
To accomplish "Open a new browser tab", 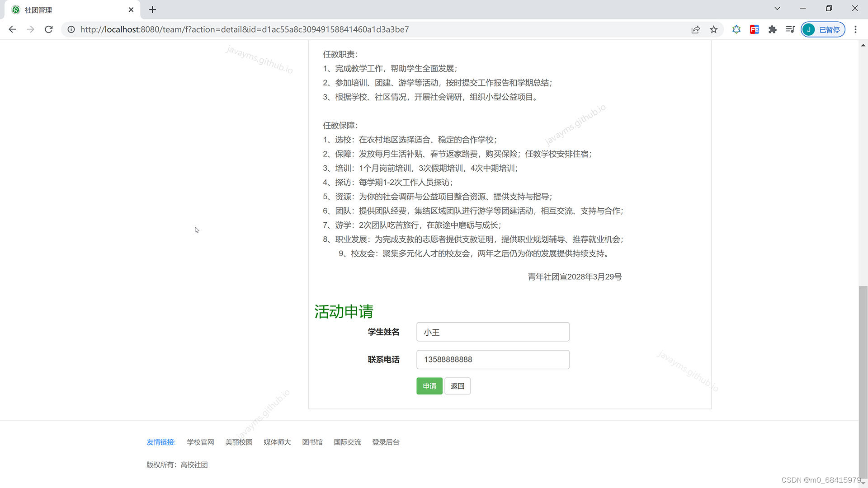I will click(152, 9).
